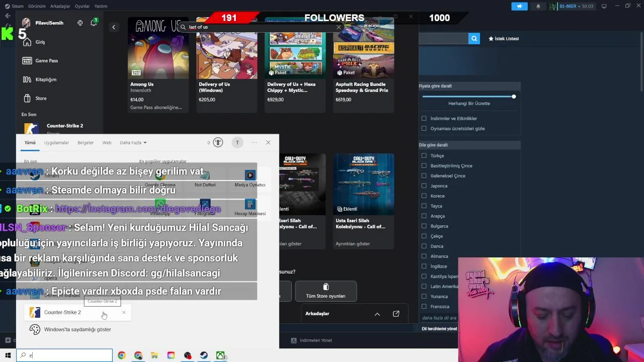Open pink Instagram-like taskbar app
Screen dimensions: 644x362
171,355
